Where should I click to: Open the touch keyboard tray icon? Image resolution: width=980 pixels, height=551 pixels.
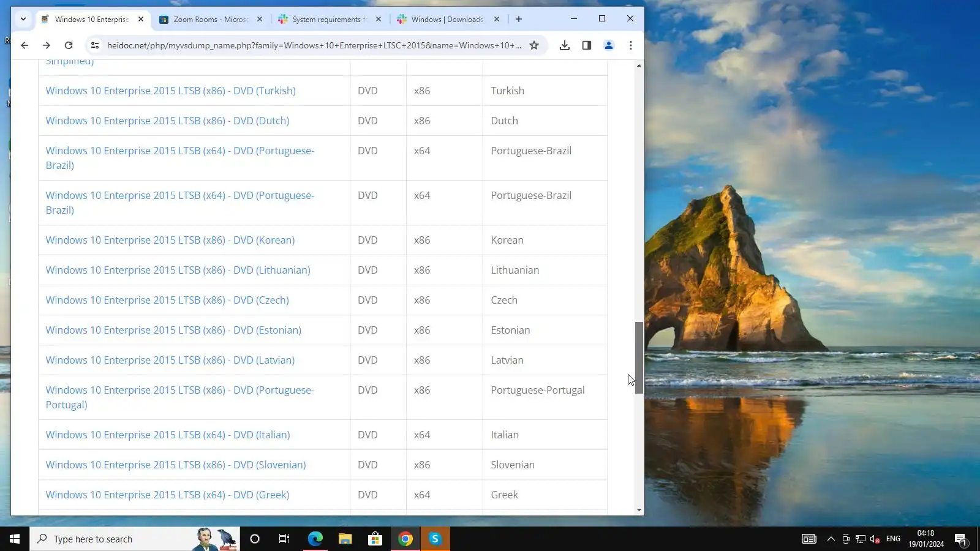point(809,539)
